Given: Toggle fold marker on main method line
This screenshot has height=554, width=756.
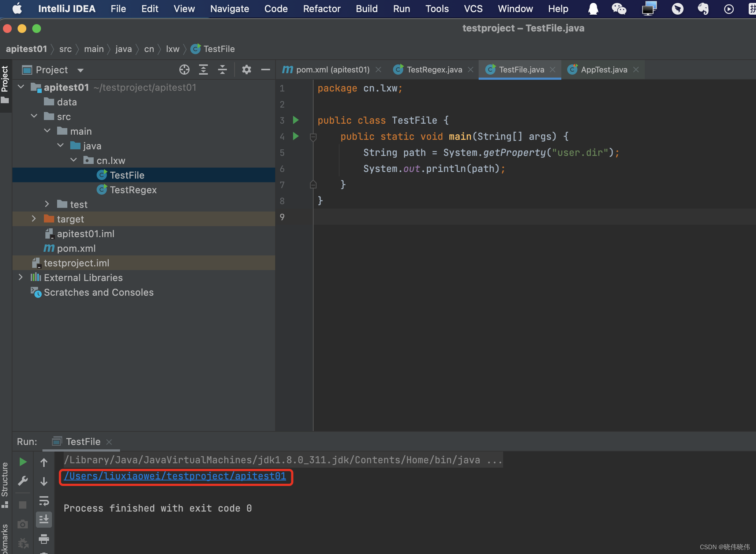Looking at the screenshot, I should click(313, 137).
